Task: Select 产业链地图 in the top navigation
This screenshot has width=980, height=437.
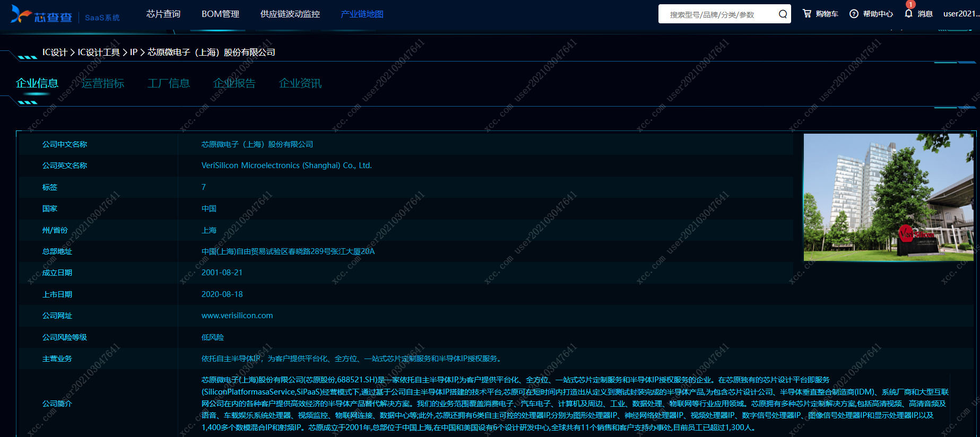Action: coord(362,14)
